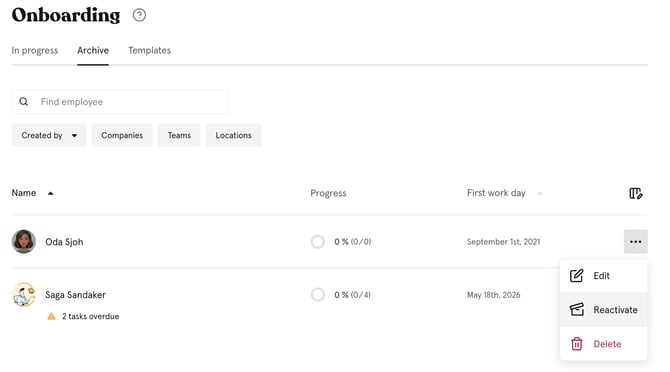Open the Companies filter
Image resolution: width=670 pixels, height=372 pixels.
pos(122,135)
